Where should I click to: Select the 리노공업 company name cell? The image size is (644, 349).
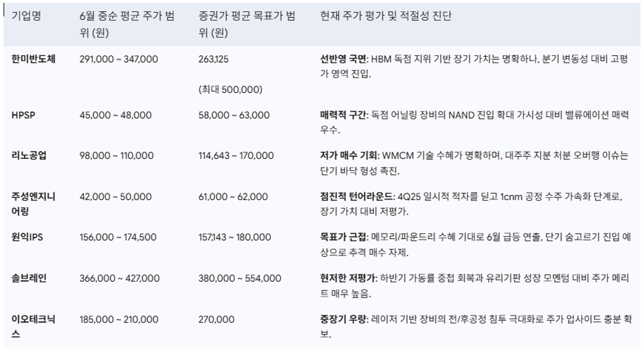pyautogui.click(x=29, y=156)
